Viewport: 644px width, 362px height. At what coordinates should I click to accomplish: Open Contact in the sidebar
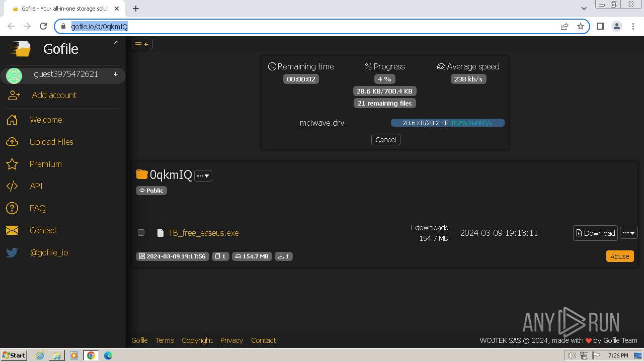(x=43, y=230)
